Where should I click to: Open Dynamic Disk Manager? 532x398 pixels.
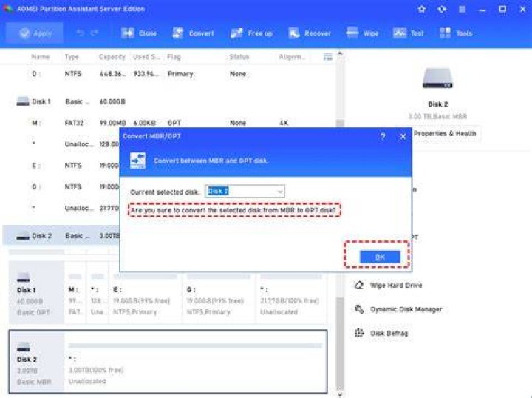pos(406,309)
